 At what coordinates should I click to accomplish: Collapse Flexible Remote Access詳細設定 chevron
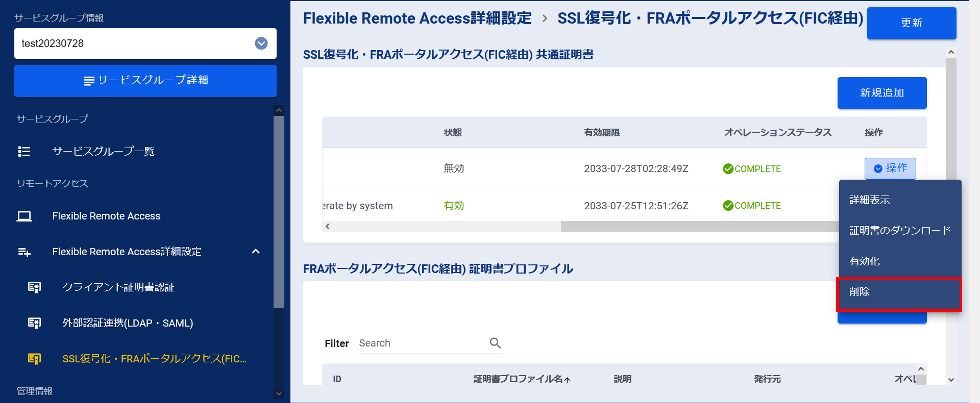[x=256, y=252]
